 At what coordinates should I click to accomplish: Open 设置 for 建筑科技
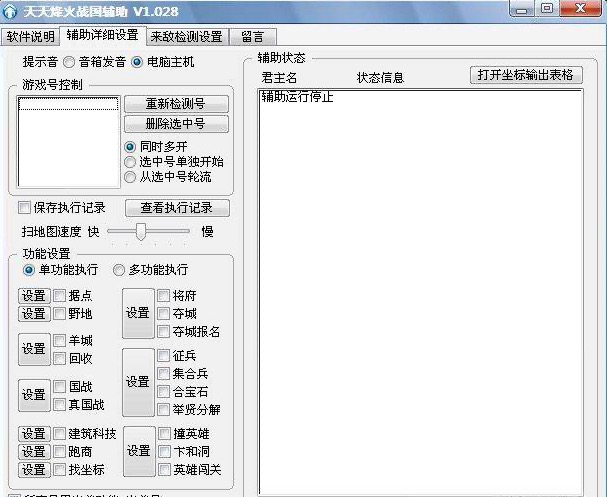coord(34,434)
